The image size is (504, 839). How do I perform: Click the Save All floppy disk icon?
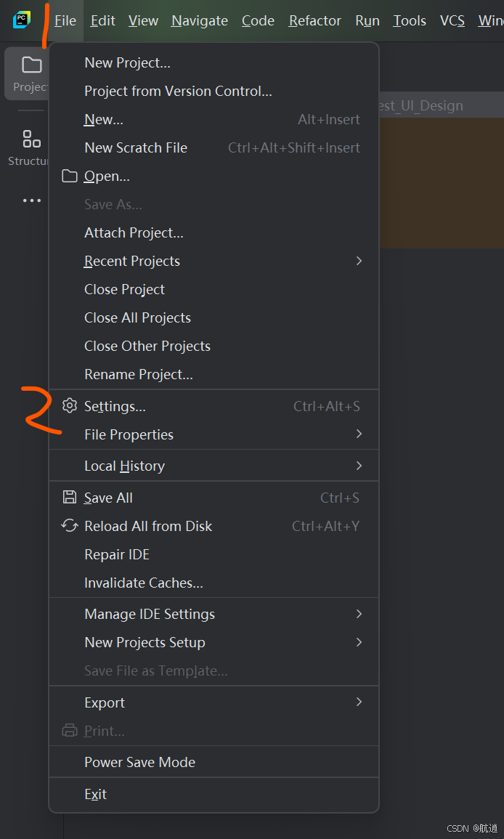click(x=69, y=497)
